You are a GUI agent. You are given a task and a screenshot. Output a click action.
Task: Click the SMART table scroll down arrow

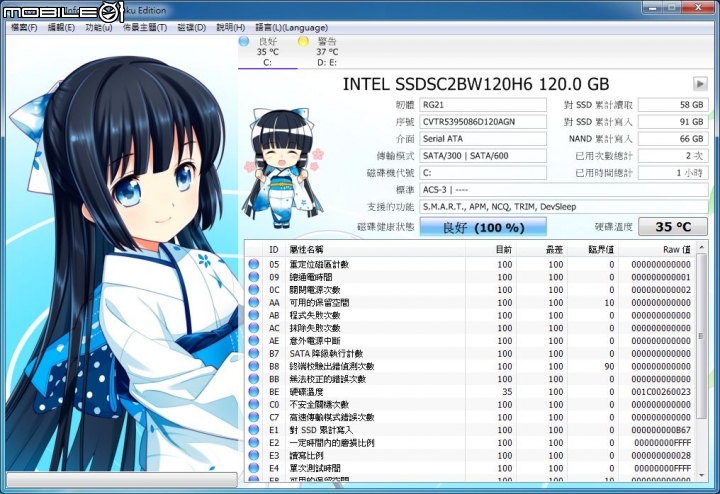click(x=701, y=475)
